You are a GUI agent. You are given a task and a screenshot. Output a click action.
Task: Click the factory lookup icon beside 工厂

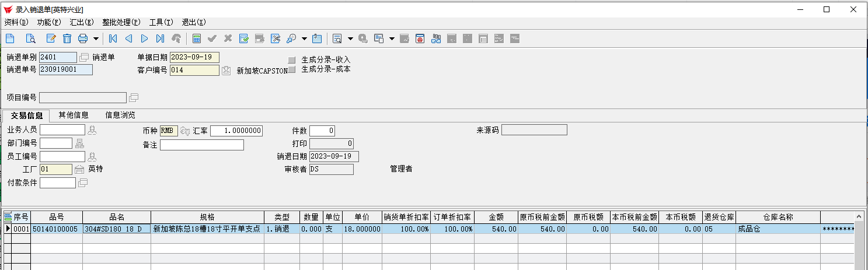(x=79, y=170)
